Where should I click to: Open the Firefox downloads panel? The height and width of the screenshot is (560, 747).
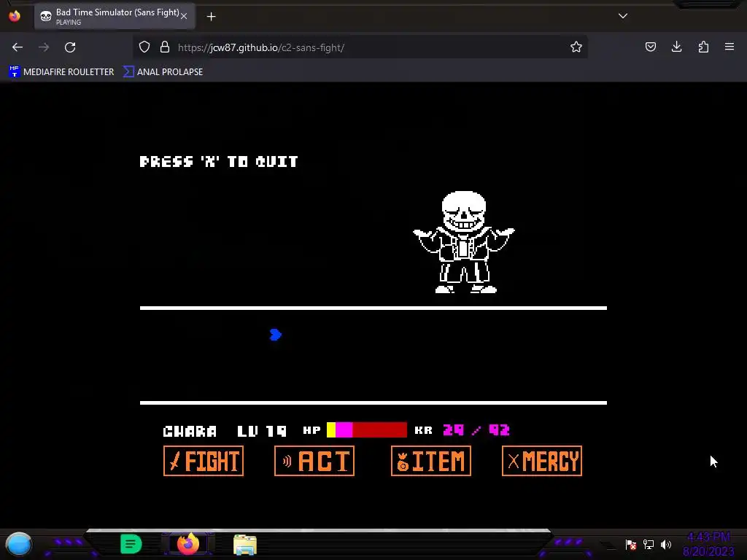[676, 47]
